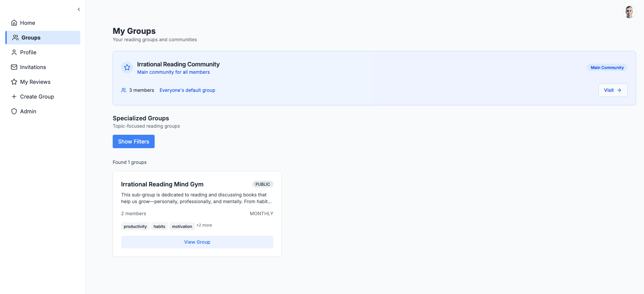This screenshot has width=644, height=294.
Task: Show the group filters
Action: pos(133,141)
